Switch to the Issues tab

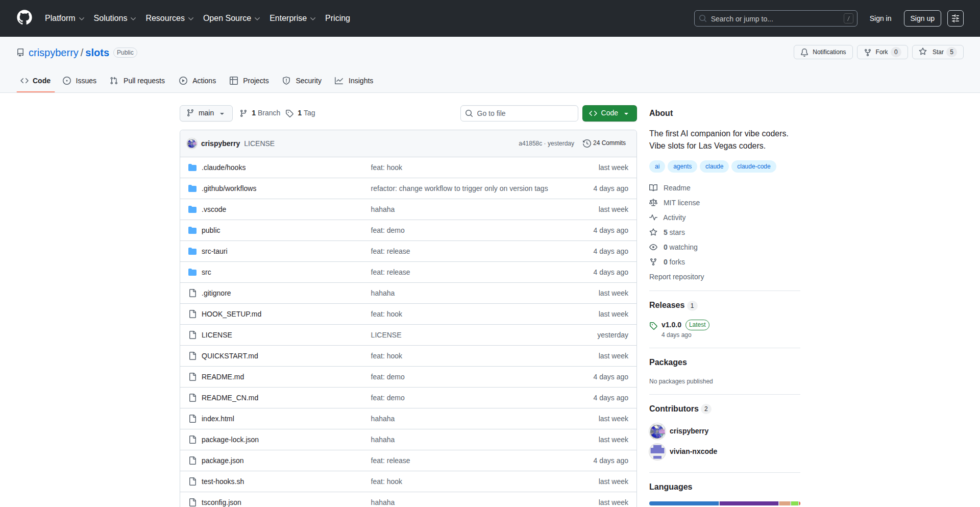(x=80, y=81)
